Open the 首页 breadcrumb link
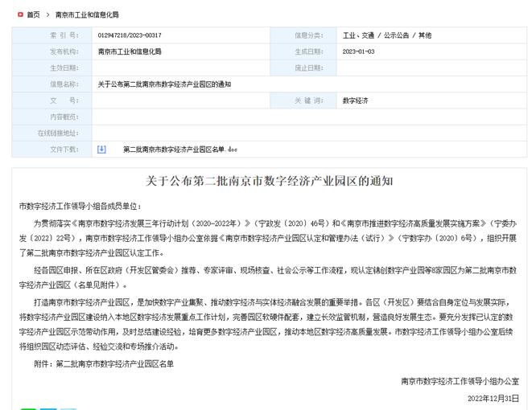 33,14
